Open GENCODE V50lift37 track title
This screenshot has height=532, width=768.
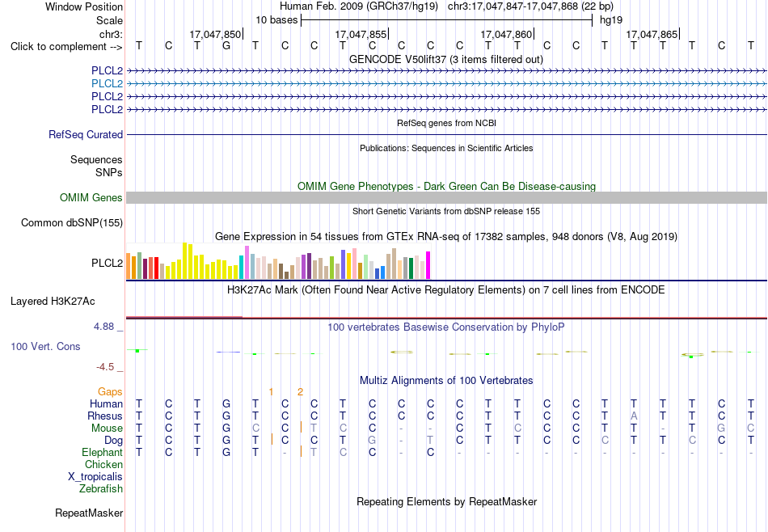click(x=446, y=59)
